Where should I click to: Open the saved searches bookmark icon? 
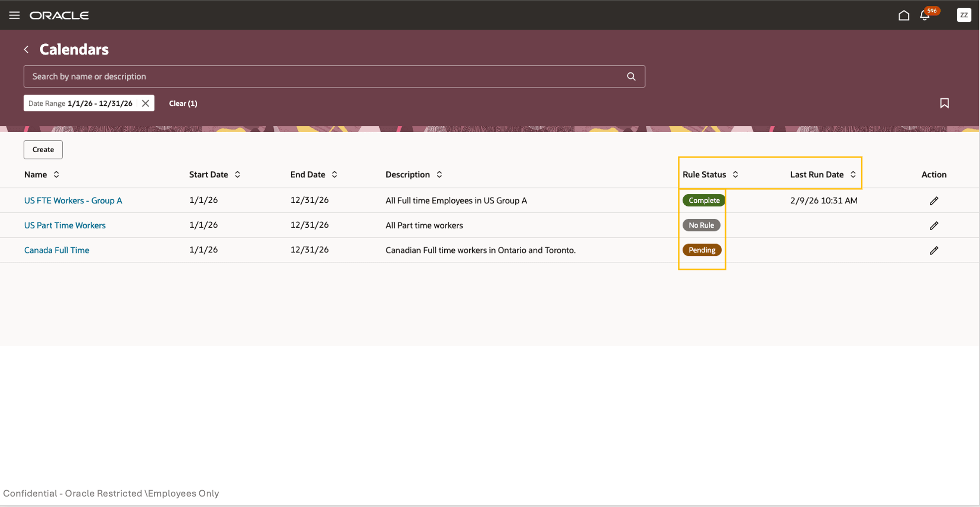click(944, 103)
